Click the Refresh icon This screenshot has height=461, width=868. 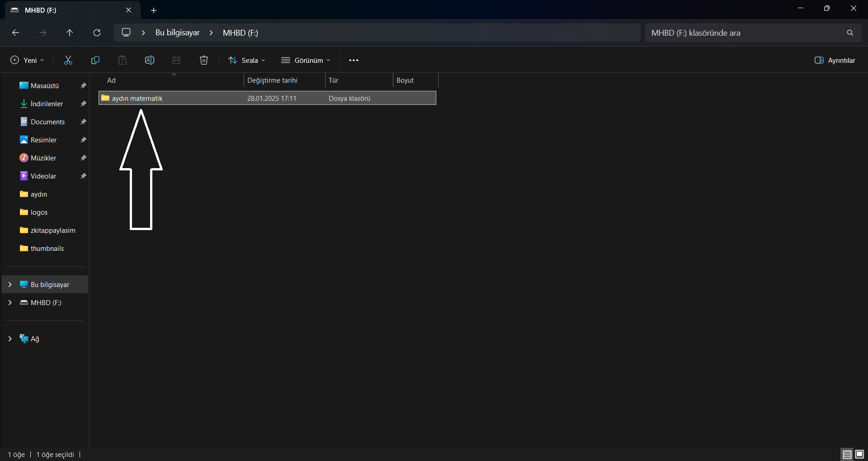tap(97, 33)
